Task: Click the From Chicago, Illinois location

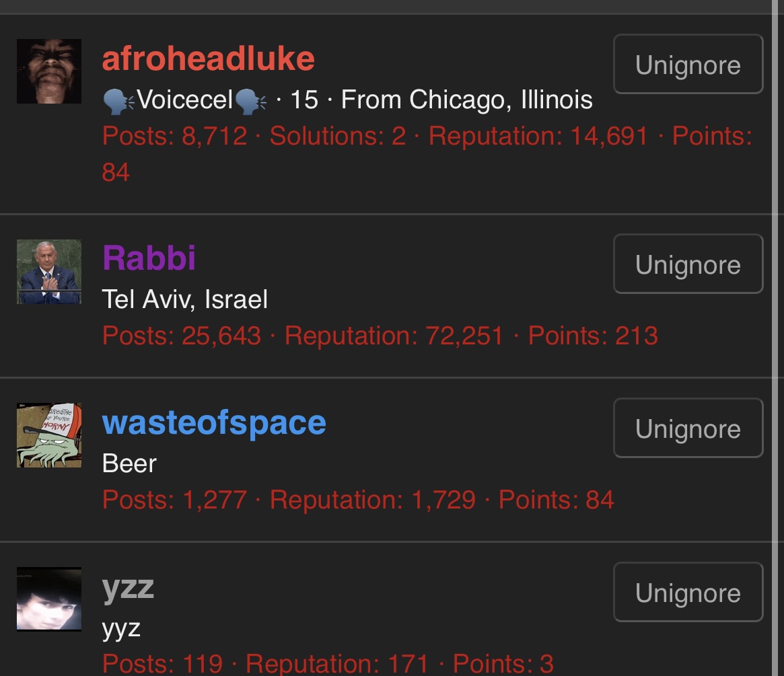Action: point(466,100)
